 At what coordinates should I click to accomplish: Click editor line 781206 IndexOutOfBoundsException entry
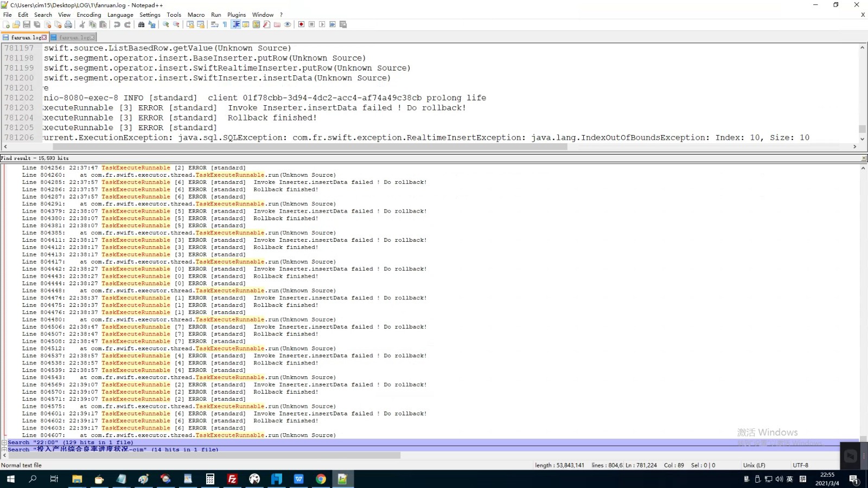point(426,137)
